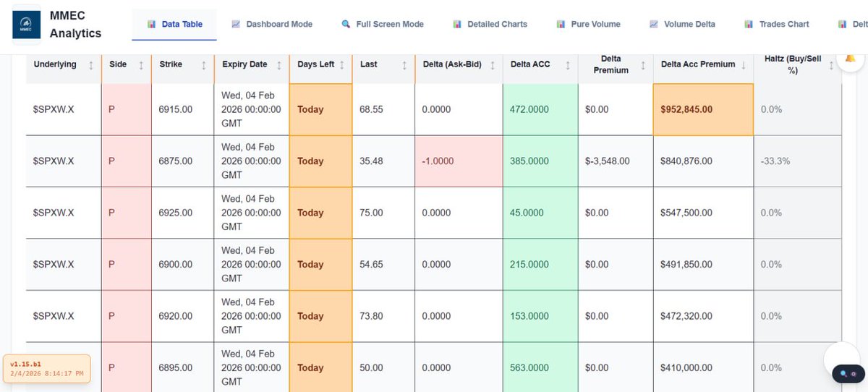Image resolution: width=868 pixels, height=392 pixels.
Task: Sort by Delta Premium column arrows
Action: pyautogui.click(x=642, y=65)
